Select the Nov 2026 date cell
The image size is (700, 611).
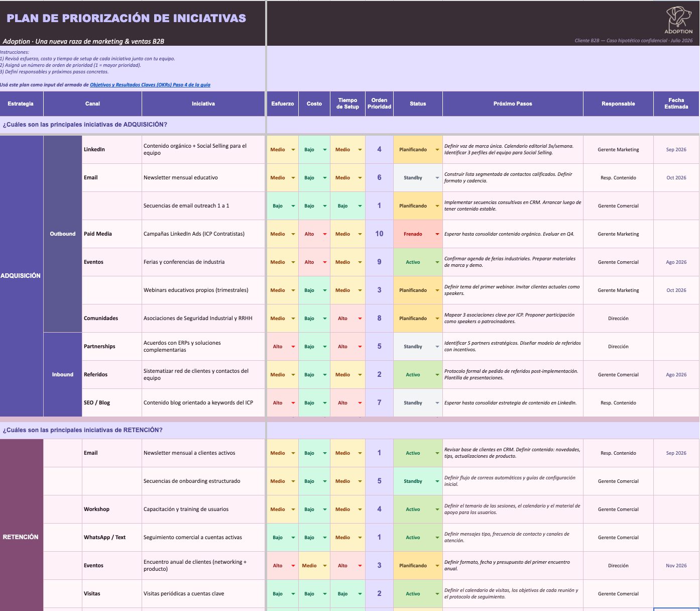tap(676, 566)
